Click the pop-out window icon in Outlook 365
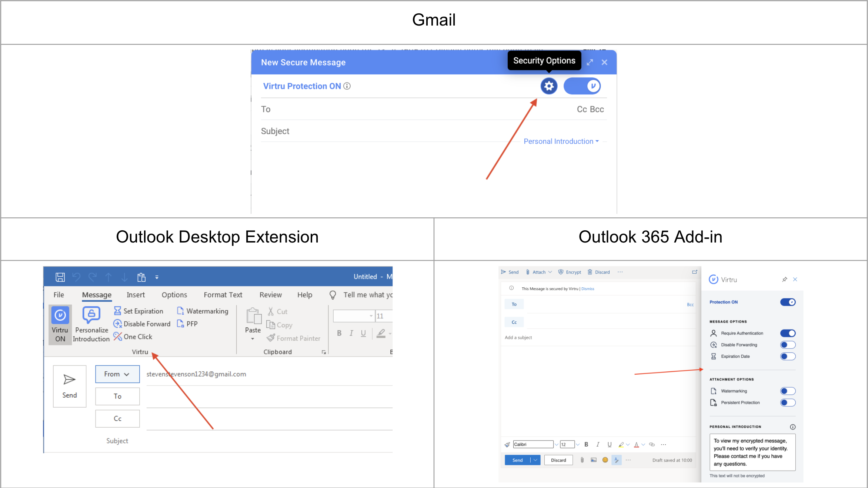The image size is (868, 488). [695, 272]
